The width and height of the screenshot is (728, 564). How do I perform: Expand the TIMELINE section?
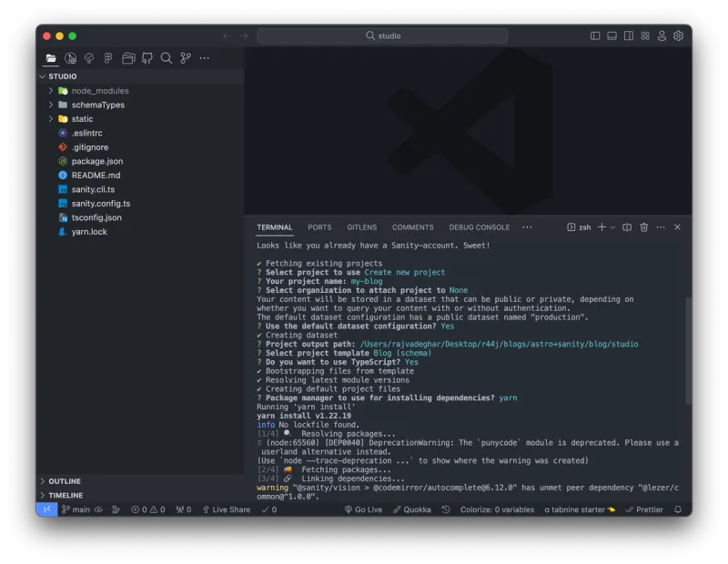point(142,495)
